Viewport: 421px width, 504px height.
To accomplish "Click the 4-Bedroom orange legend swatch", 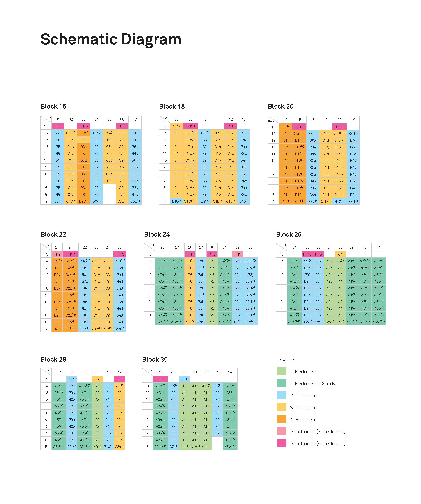I will point(281,419).
